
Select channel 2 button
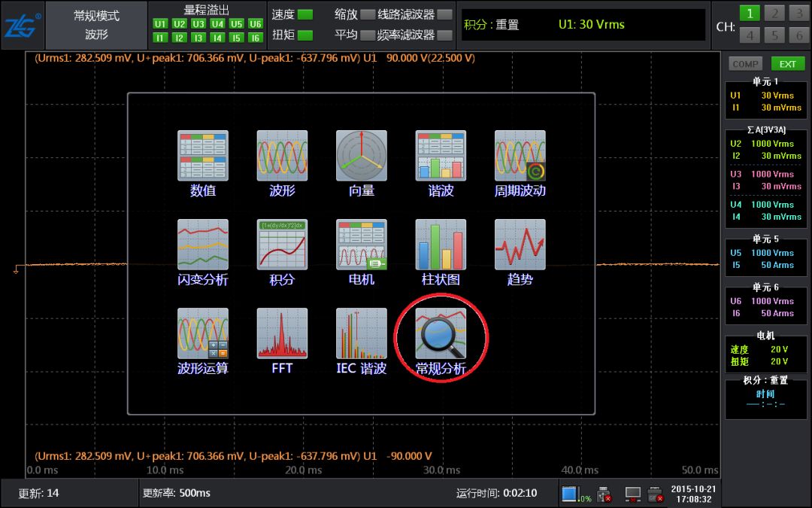tap(774, 13)
